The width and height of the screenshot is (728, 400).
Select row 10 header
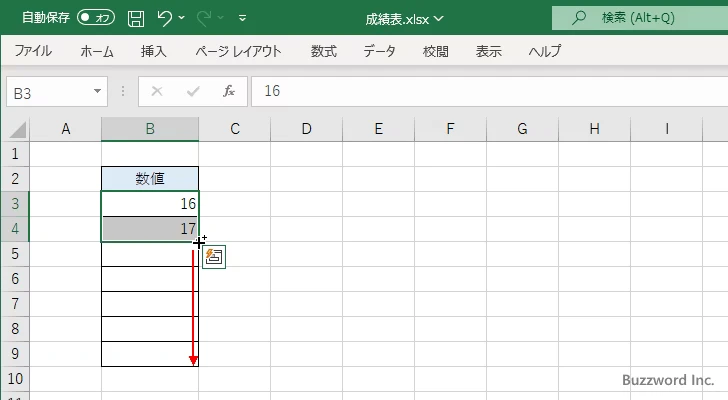(15, 379)
